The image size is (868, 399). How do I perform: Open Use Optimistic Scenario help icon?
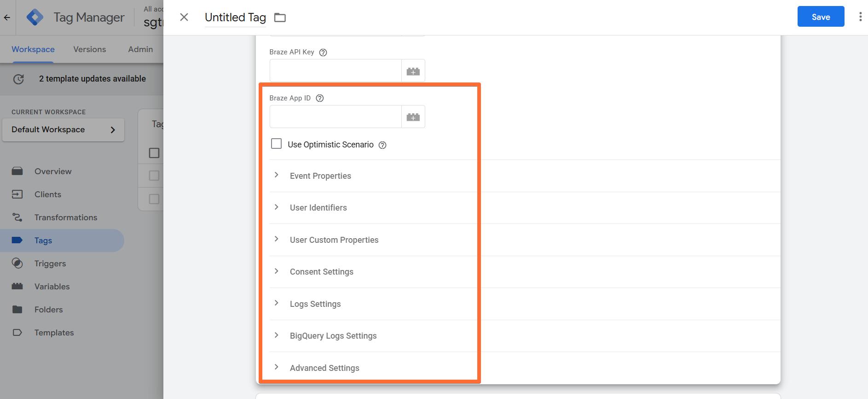382,145
